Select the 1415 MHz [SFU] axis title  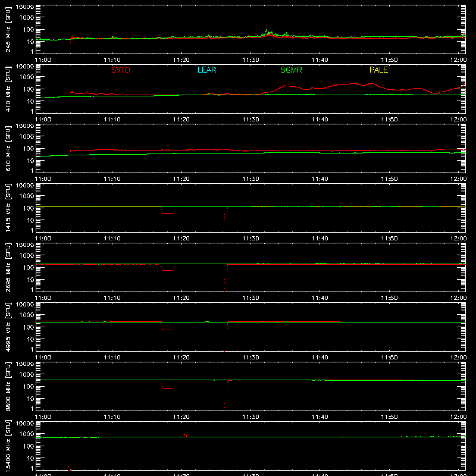[x=8, y=208]
